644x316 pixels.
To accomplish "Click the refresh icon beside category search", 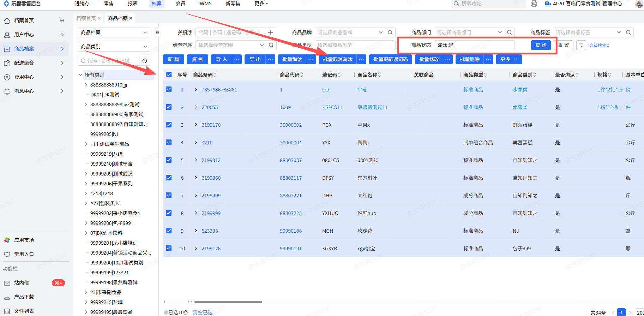I will click(145, 61).
